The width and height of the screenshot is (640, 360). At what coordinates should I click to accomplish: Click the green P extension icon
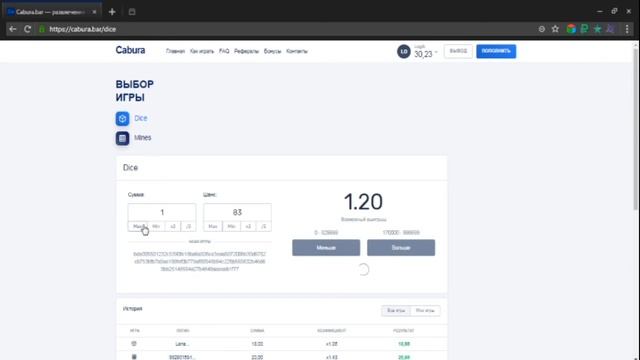pyautogui.click(x=584, y=29)
